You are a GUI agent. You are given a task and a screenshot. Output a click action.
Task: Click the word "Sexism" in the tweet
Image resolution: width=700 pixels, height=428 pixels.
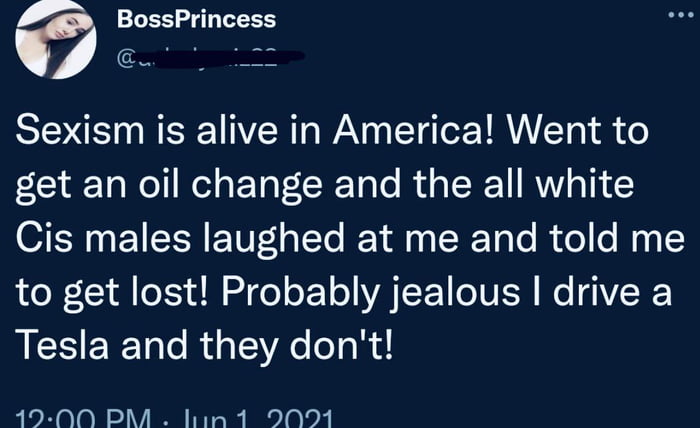click(x=80, y=130)
